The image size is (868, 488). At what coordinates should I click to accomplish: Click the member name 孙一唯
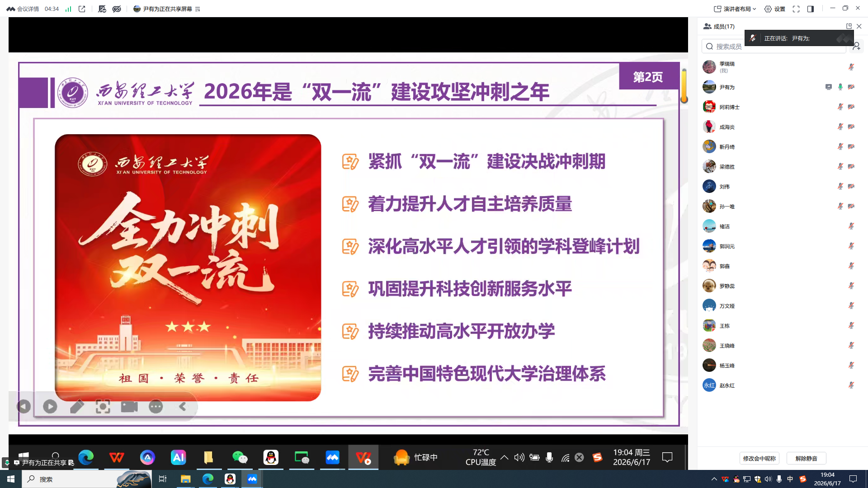click(x=727, y=206)
